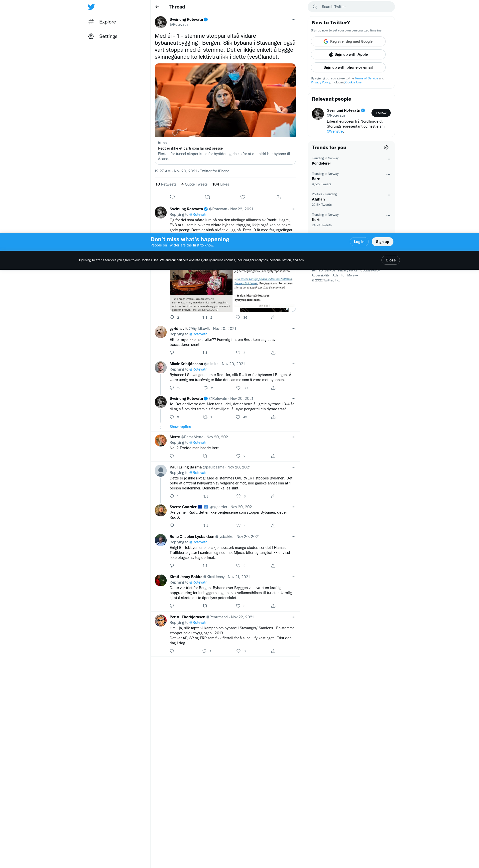The height and width of the screenshot is (868, 479).
Task: Go back using the Thread arrow
Action: [157, 7]
